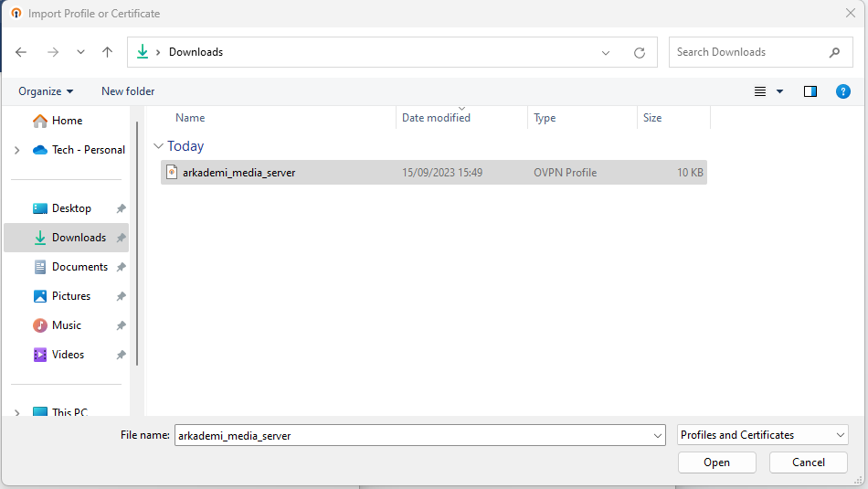Unpin Desktop using its pin icon

pos(121,208)
